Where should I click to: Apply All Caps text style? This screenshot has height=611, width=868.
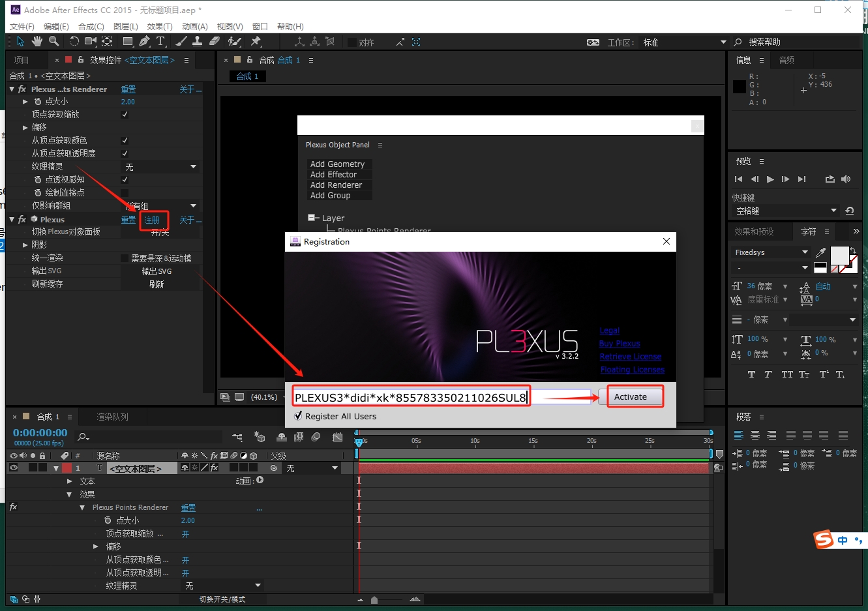coord(787,374)
